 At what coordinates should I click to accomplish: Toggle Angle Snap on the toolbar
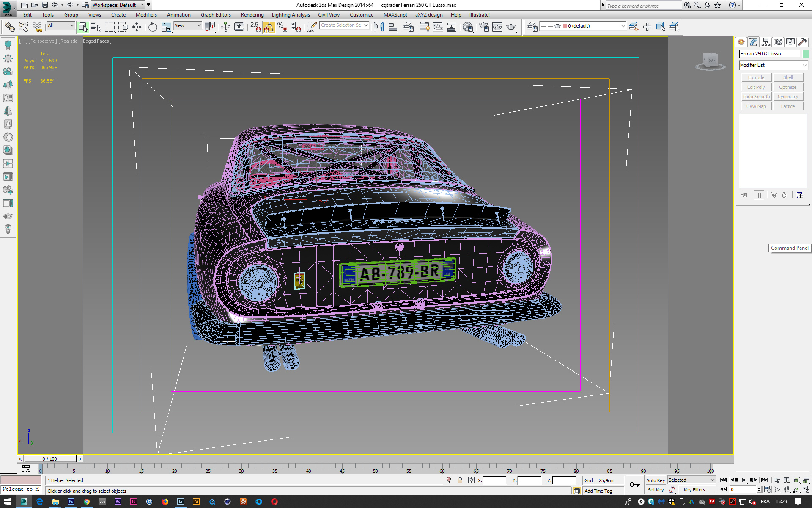tap(269, 27)
